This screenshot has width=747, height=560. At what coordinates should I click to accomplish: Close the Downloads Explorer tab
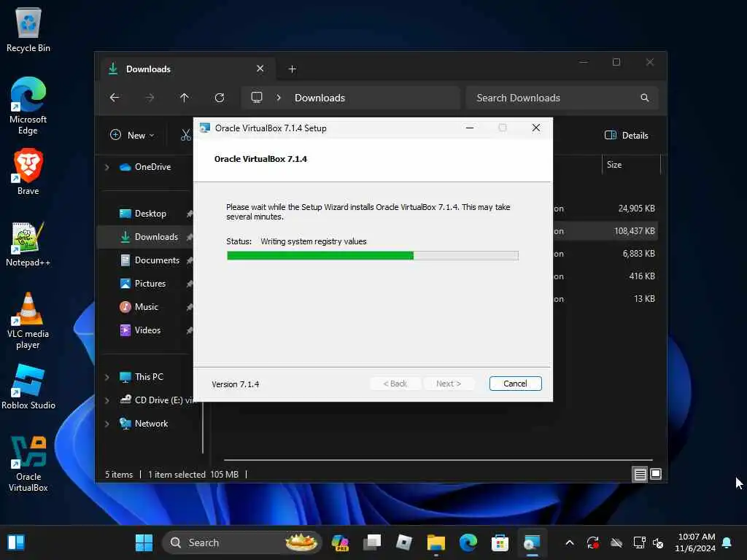point(260,69)
